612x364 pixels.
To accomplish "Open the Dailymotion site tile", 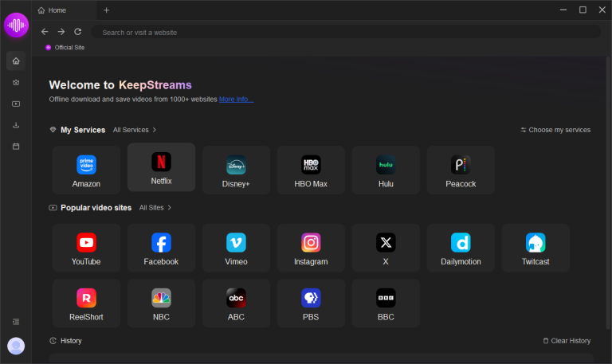I will 461,248.
